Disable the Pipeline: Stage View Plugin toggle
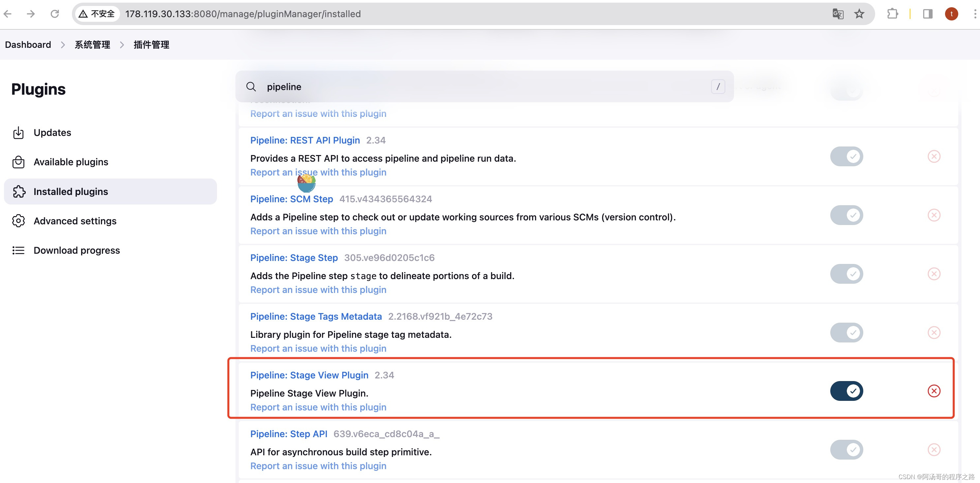Image resolution: width=980 pixels, height=483 pixels. [846, 391]
